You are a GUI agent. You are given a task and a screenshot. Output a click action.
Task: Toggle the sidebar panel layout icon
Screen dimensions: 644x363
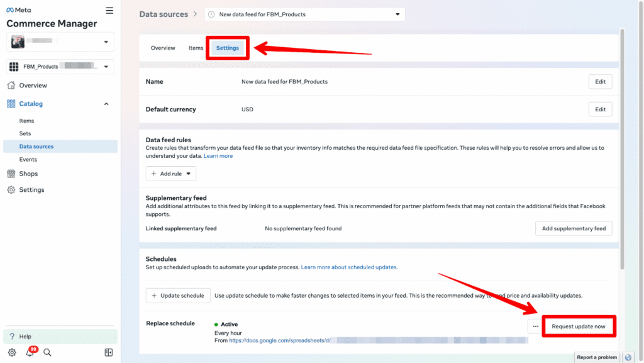pyautogui.click(x=108, y=352)
